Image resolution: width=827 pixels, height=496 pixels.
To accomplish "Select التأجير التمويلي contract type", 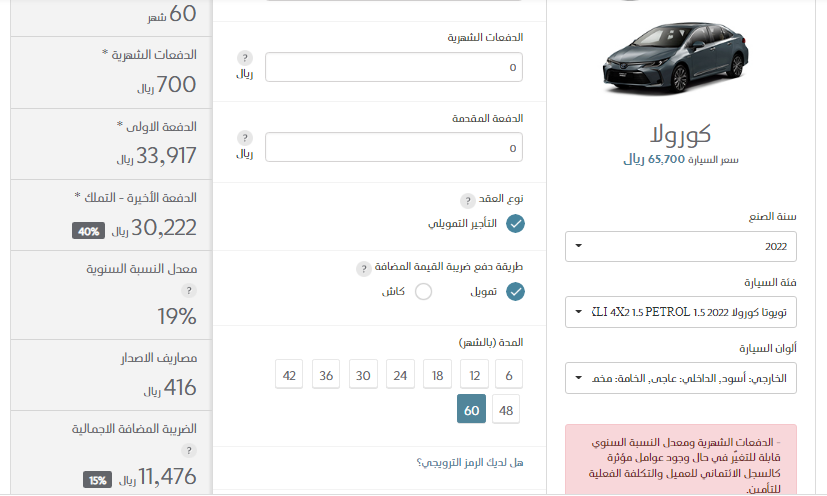I will point(515,224).
